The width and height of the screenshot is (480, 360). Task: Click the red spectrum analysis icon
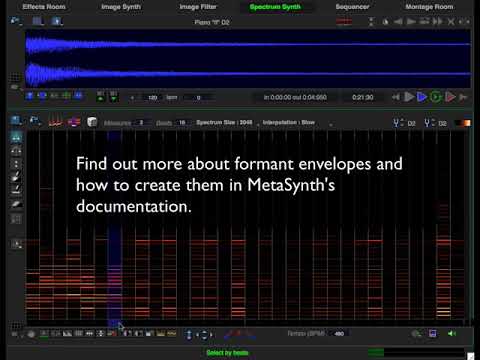[x=56, y=122]
